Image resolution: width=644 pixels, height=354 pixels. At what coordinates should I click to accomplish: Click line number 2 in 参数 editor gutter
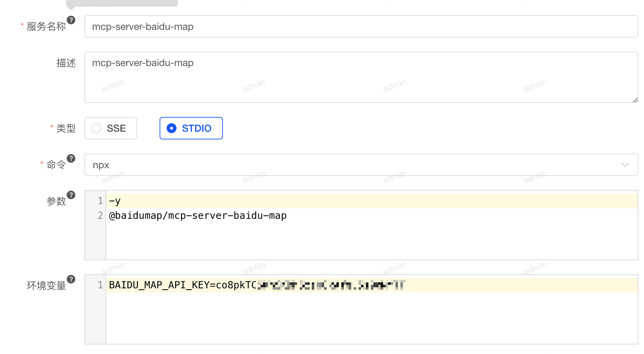[100, 216]
